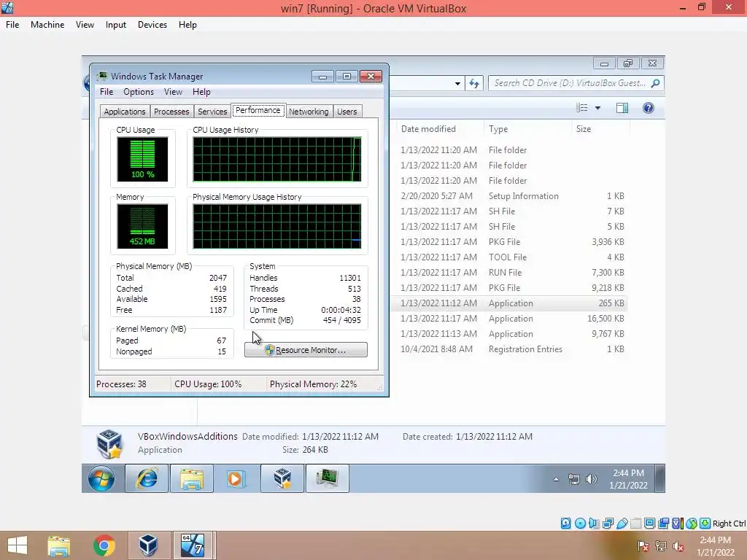The height and width of the screenshot is (560, 747).
Task: Switch to the Networking tab
Action: (x=309, y=112)
